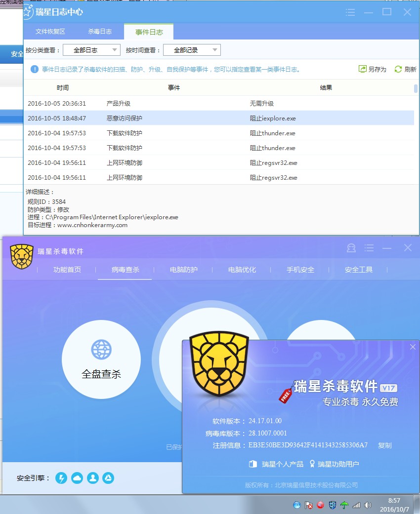Click the Rising lion shield logo in main window
This screenshot has width=420, height=514.
coord(22,257)
